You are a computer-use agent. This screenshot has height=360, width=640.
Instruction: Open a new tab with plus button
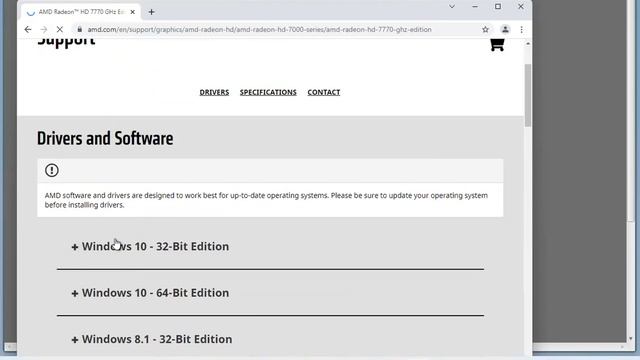pos(151,12)
